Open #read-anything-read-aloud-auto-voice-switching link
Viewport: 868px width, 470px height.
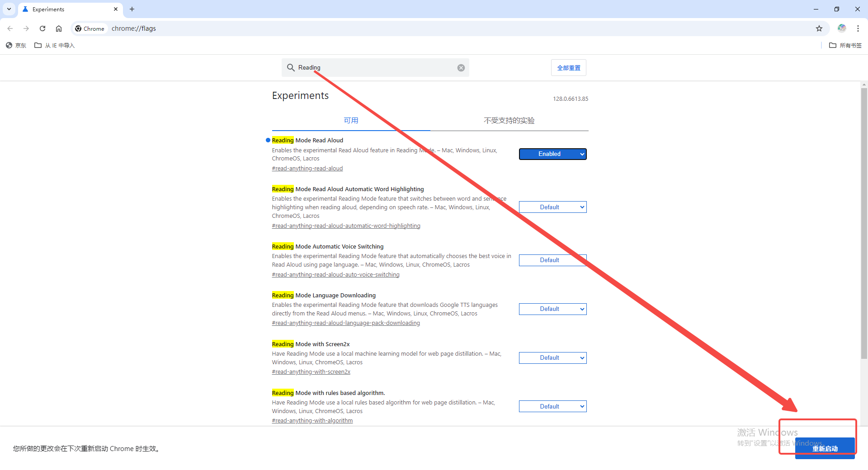pos(336,274)
